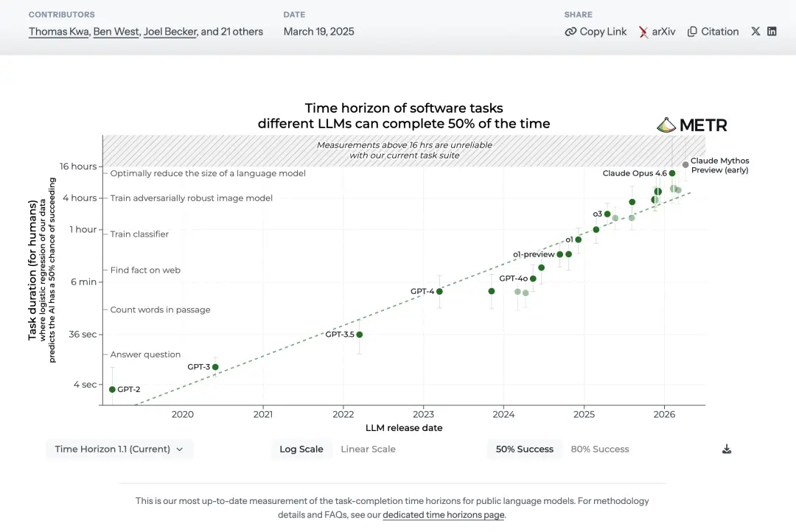The width and height of the screenshot is (796, 532).
Task: Click the chart title text
Action: (x=404, y=116)
